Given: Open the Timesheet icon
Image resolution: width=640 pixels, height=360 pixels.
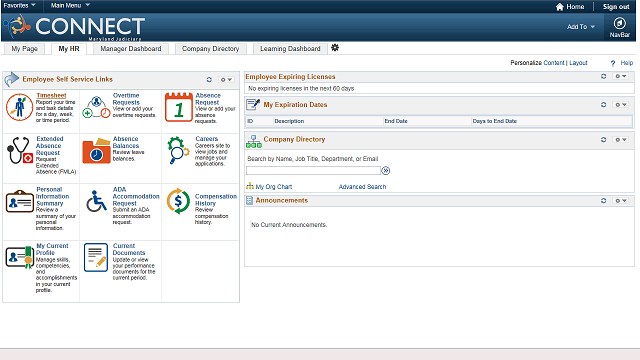Looking at the screenshot, I should [19, 107].
